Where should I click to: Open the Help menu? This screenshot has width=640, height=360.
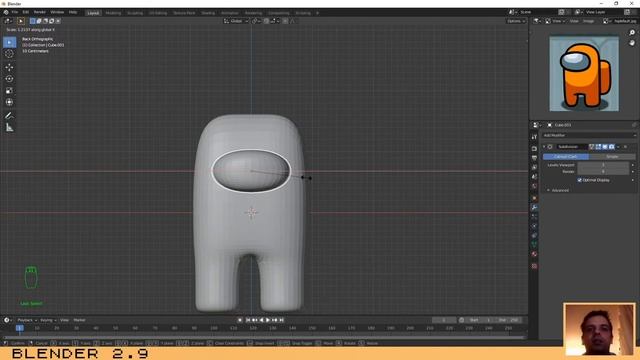point(73,12)
